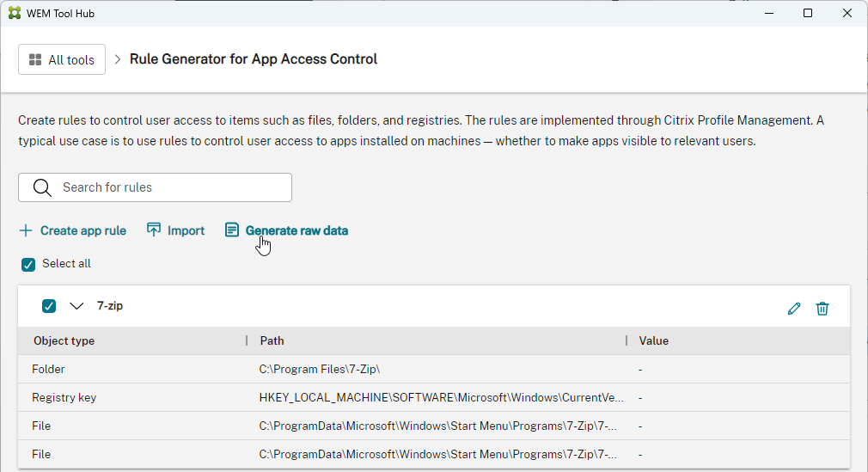The image size is (868, 472).
Task: Click the plus icon beside Create app rule
Action: coord(26,230)
